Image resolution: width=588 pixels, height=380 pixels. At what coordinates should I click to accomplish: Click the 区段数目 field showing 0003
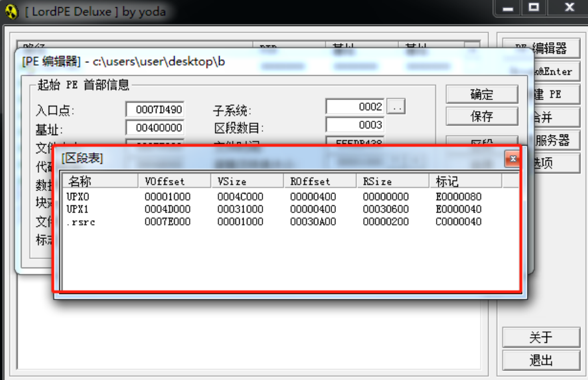(x=355, y=125)
